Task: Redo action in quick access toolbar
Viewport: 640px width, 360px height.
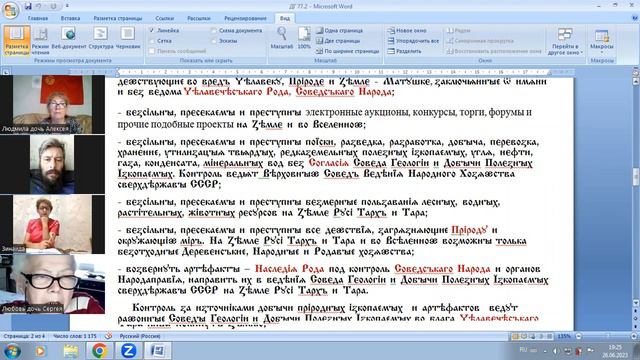Action: [x=53, y=6]
